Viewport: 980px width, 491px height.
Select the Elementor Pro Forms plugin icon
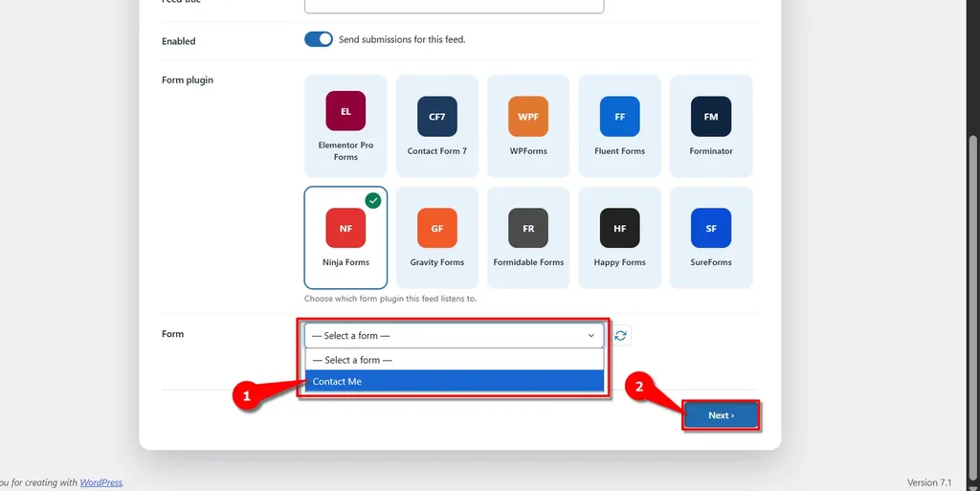[345, 111]
